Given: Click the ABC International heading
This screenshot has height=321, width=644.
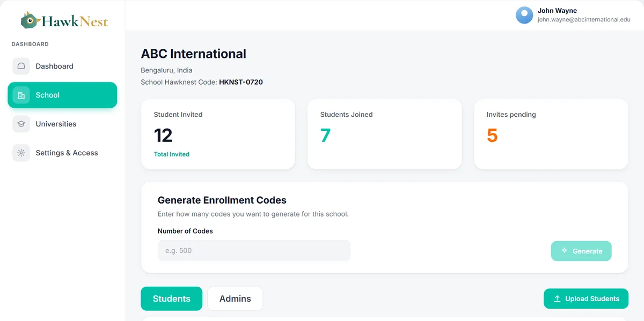Looking at the screenshot, I should click(194, 54).
